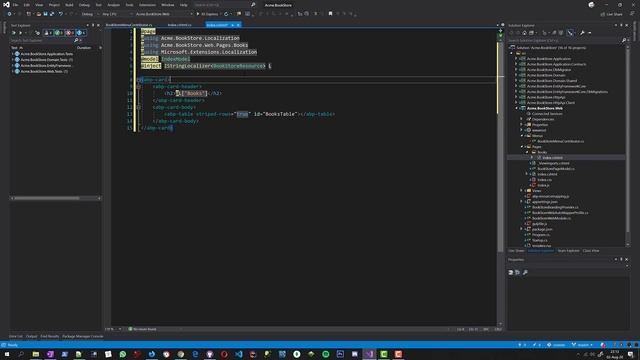
Task: Collapse the abp-card-body code fold marker
Action: tap(139, 107)
